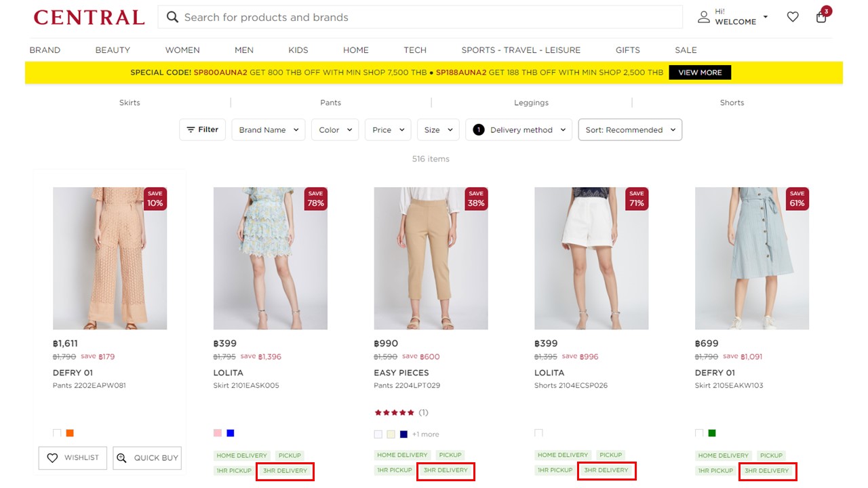Screen dimensions: 868x488
Task: Click the product search input field
Action: click(x=420, y=17)
